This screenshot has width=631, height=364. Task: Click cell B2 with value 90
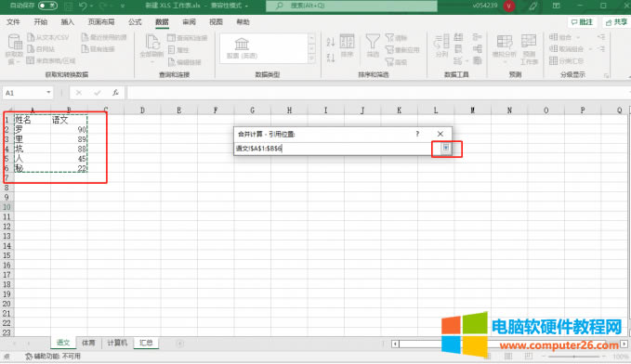click(69, 129)
